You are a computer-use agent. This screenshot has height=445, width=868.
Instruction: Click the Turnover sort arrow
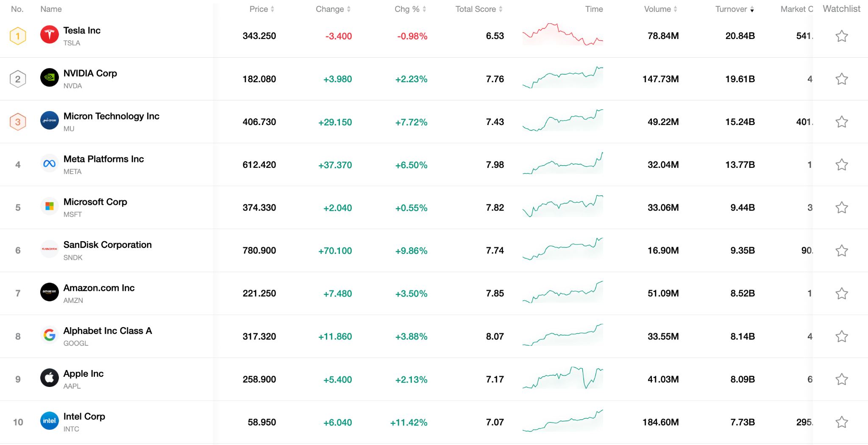tap(753, 9)
